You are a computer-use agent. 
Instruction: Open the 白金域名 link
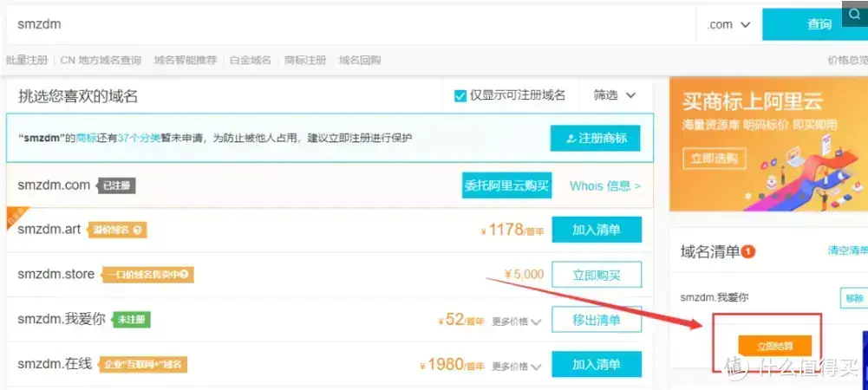pos(251,61)
